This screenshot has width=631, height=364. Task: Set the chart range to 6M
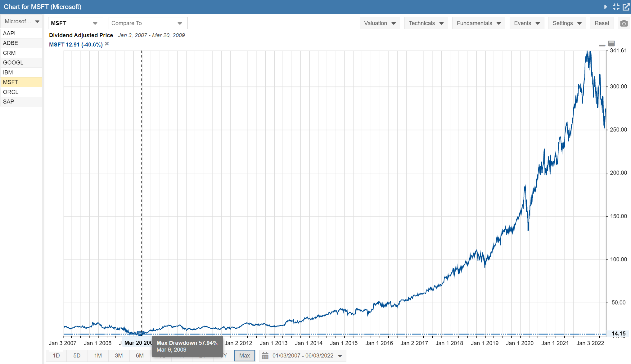[140, 356]
